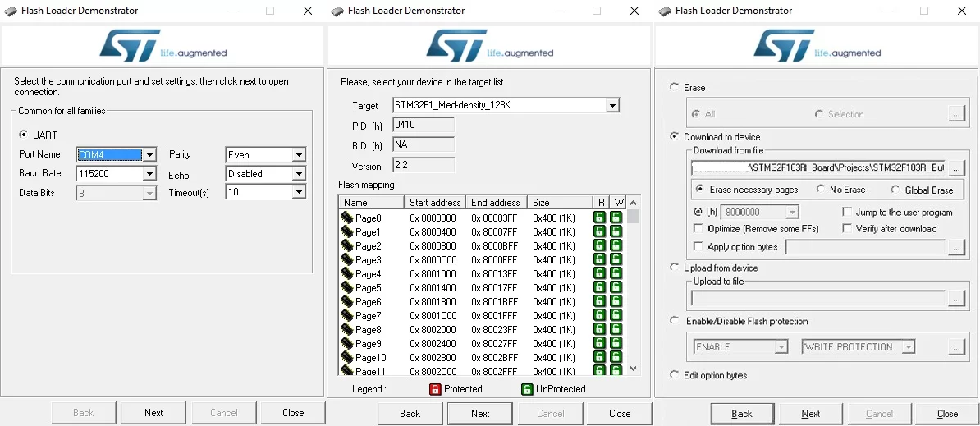
Task: Select the UART radio button
Action: [x=24, y=135]
